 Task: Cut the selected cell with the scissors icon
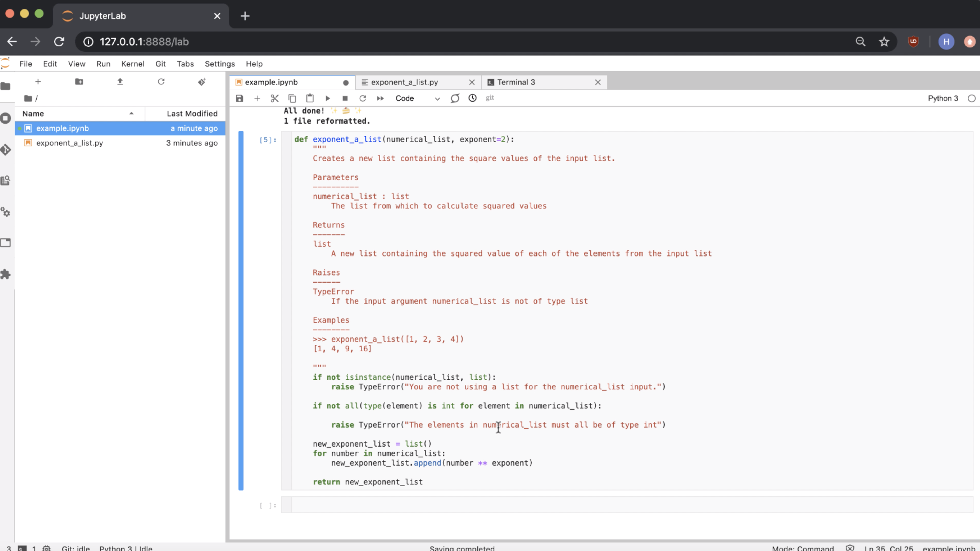click(274, 98)
